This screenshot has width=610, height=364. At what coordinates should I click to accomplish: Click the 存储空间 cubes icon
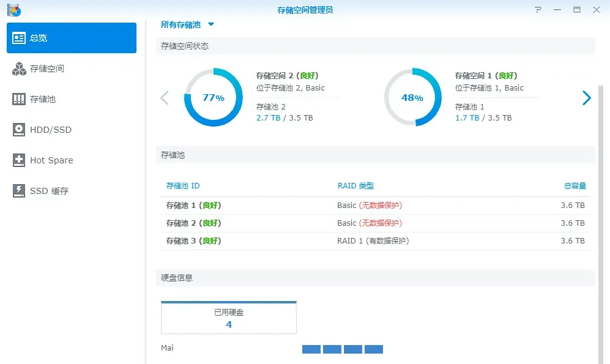pyautogui.click(x=19, y=69)
